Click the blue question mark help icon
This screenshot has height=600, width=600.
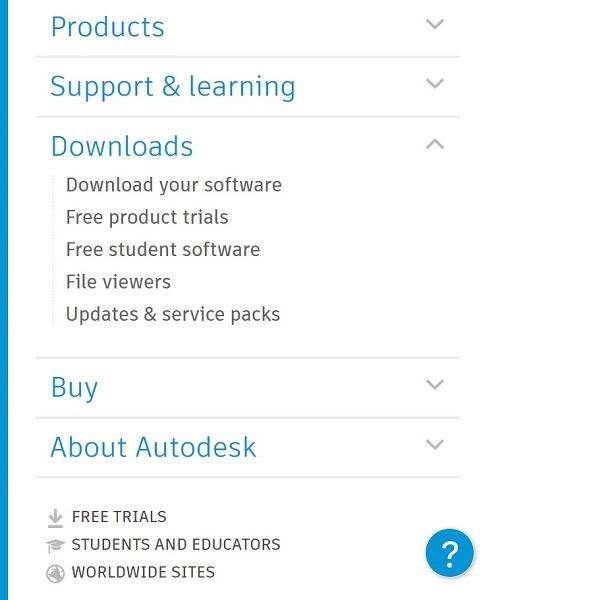click(450, 553)
